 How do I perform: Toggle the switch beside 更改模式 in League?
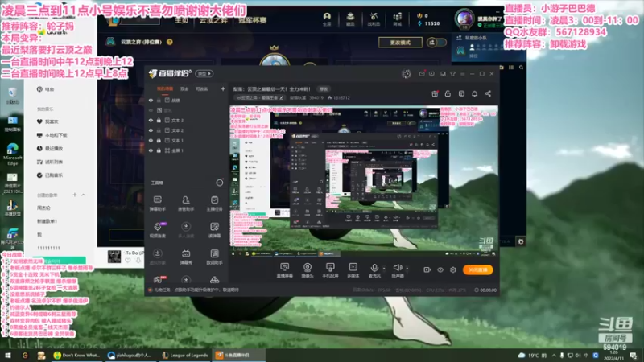click(x=436, y=43)
